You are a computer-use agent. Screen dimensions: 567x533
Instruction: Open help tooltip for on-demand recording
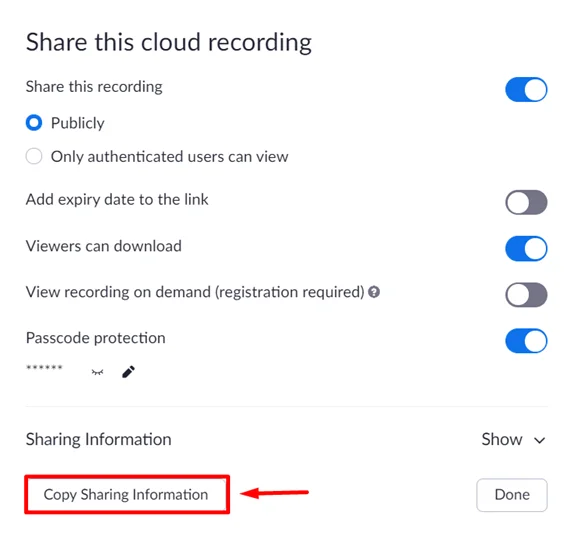coord(374,292)
